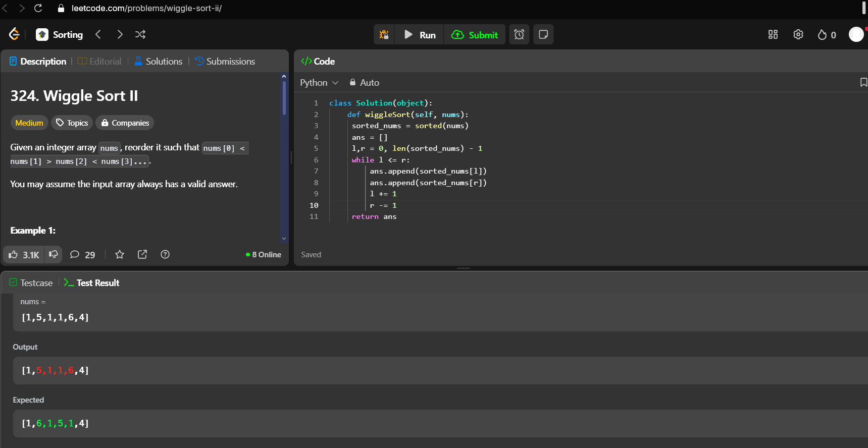Image resolution: width=868 pixels, height=448 pixels.
Task: Click the Expected value [1,6,1,5,1,4]
Action: click(55, 423)
